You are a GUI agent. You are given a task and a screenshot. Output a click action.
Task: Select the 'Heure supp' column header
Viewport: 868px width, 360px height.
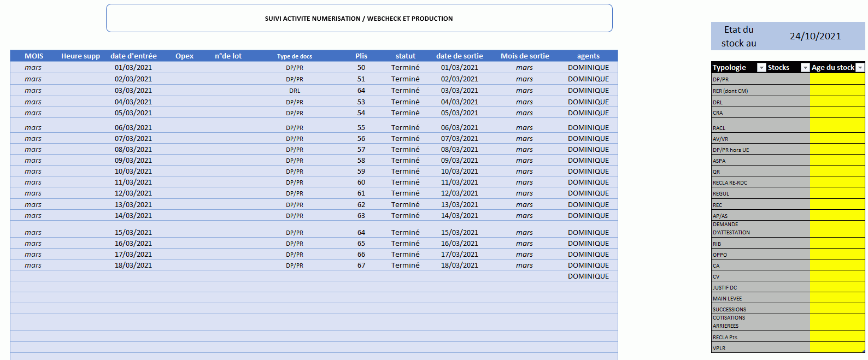click(80, 56)
